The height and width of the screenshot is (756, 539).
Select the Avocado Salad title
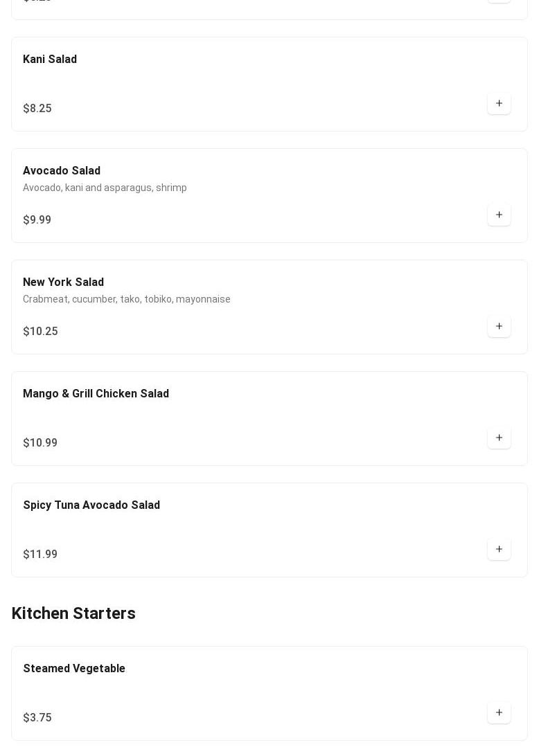[x=62, y=171]
